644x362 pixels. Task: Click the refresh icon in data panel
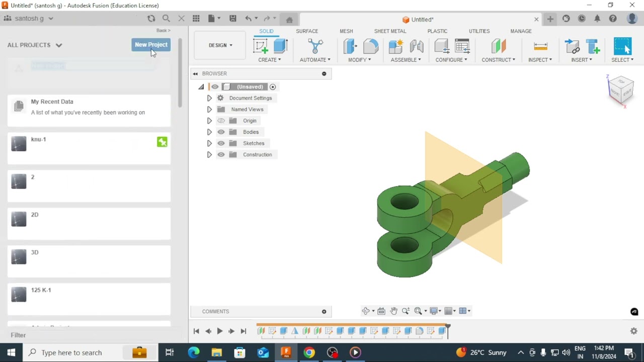(x=151, y=19)
